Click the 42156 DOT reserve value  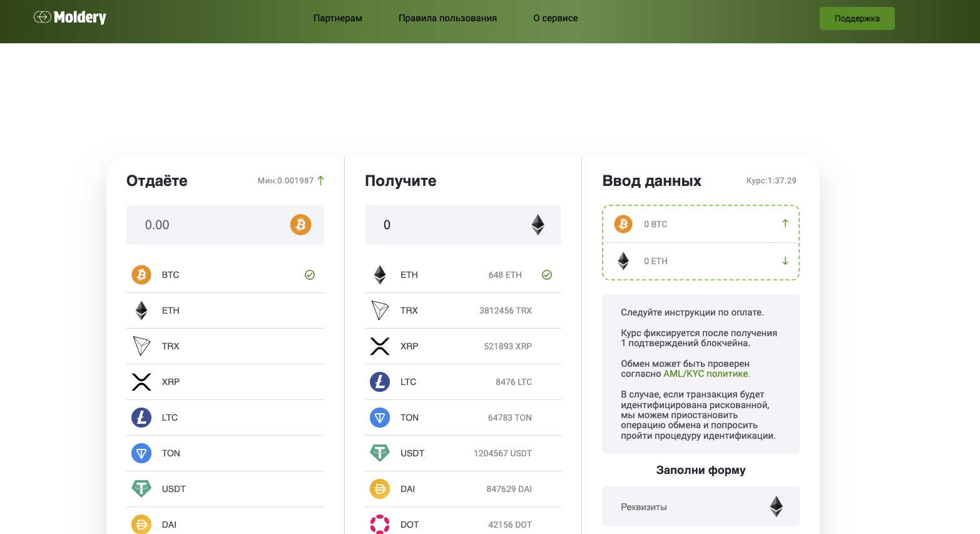point(510,525)
